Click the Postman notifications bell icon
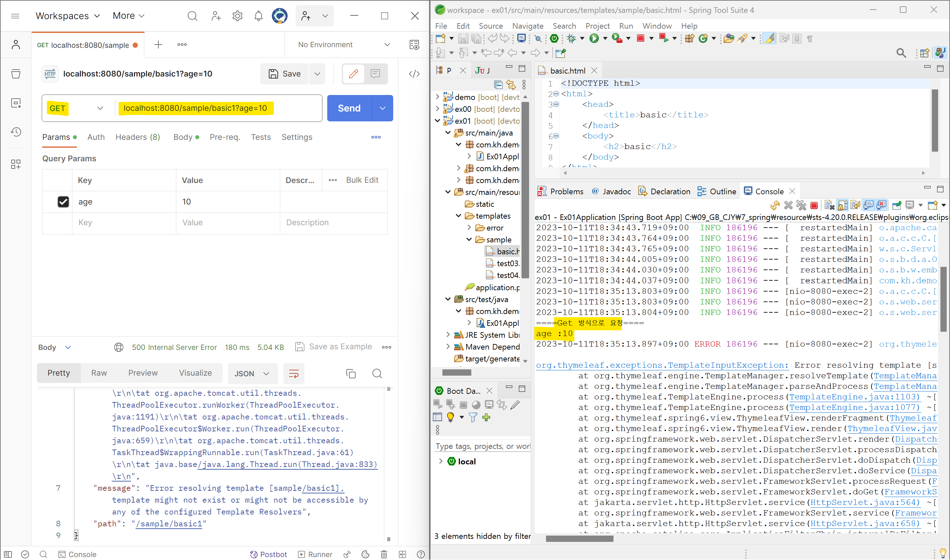Viewport: 950px width, 560px height. click(x=259, y=16)
